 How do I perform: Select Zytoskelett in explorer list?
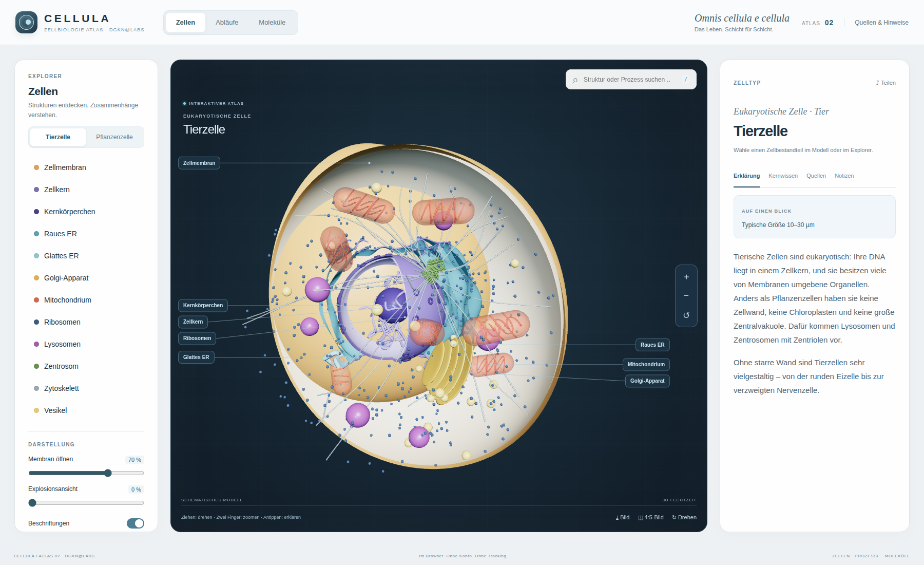click(x=86, y=388)
